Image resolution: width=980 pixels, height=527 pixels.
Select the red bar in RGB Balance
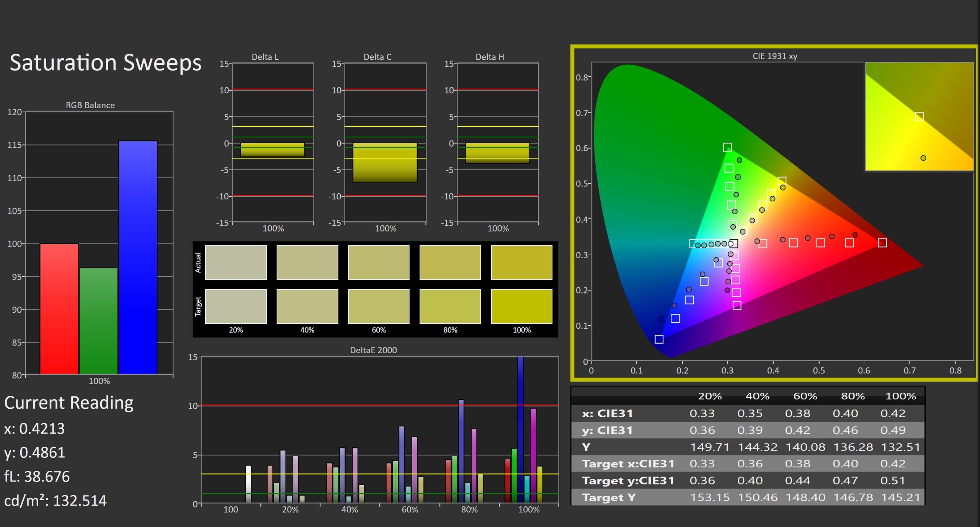[59, 308]
